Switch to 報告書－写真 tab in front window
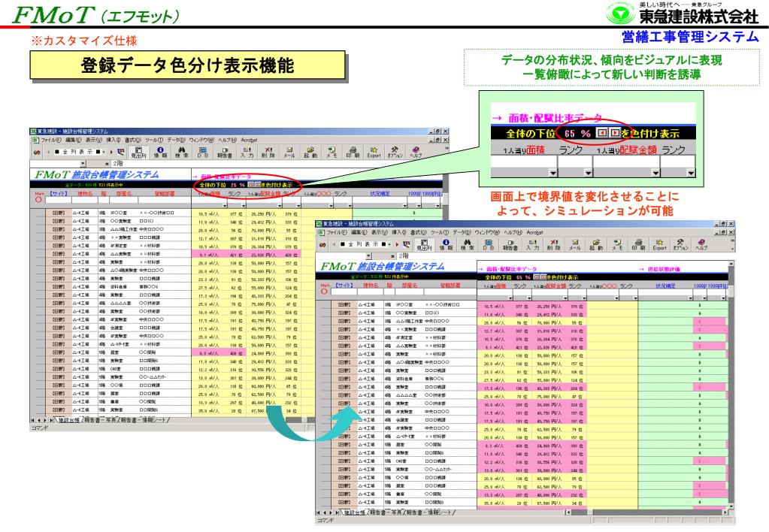The height and width of the screenshot is (532, 769). [x=386, y=512]
